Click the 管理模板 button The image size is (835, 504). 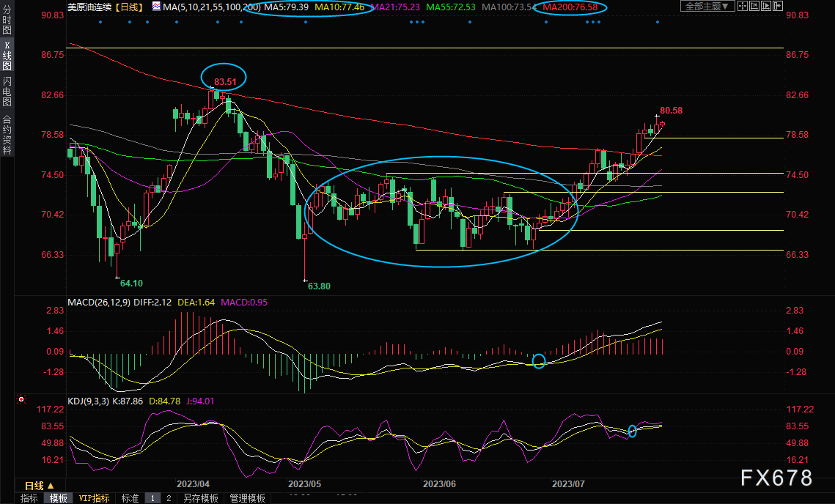[247, 498]
